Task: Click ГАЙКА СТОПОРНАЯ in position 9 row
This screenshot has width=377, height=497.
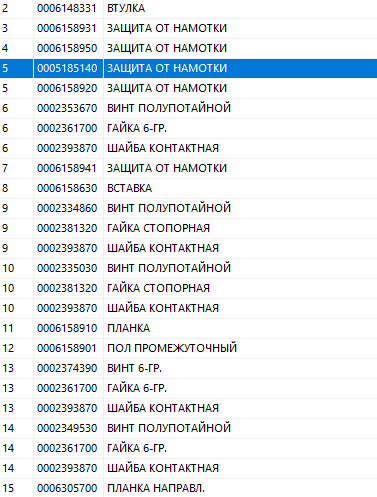Action: click(x=159, y=228)
